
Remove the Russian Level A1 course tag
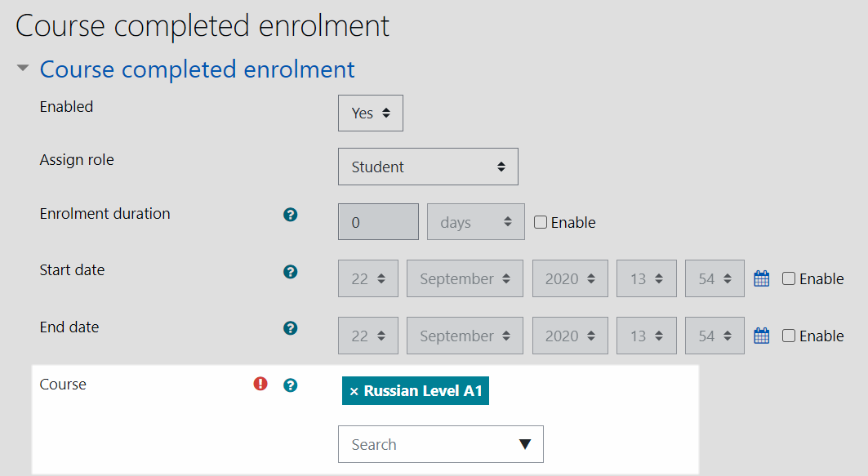(353, 390)
